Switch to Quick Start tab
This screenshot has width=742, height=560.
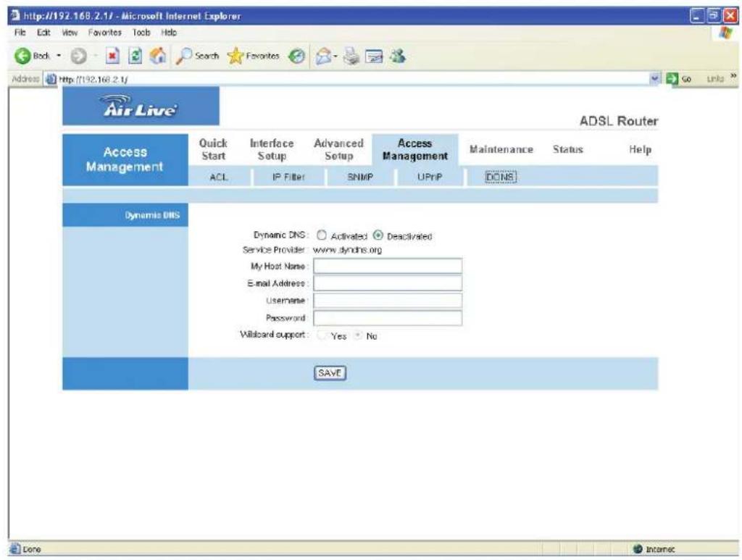coord(213,149)
